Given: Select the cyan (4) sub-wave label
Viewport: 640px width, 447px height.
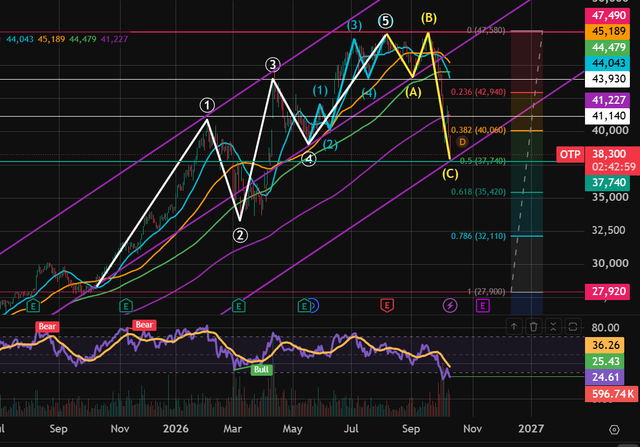Looking at the screenshot, I should coord(369,93).
